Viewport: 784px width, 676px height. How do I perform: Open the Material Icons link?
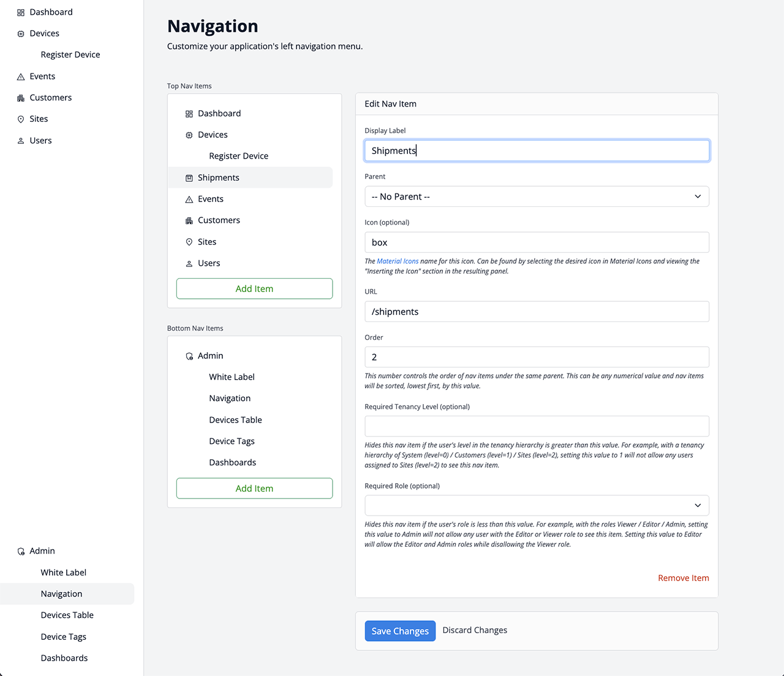398,261
